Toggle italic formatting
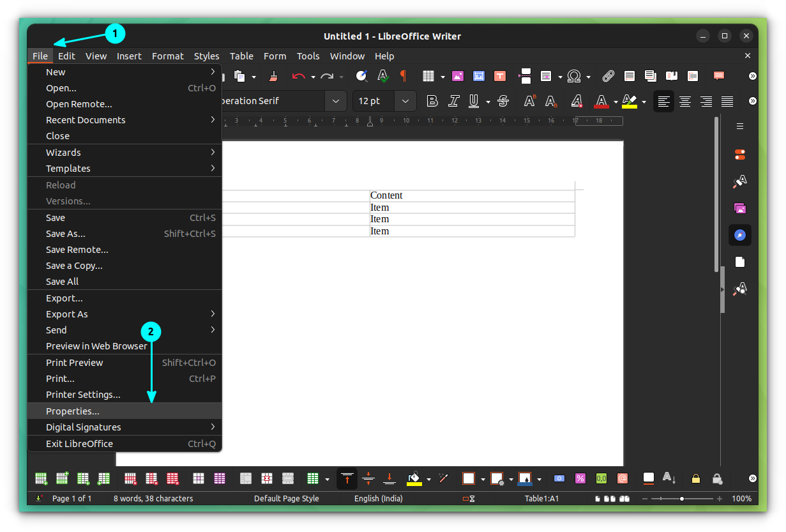The image size is (786, 532). [x=454, y=101]
